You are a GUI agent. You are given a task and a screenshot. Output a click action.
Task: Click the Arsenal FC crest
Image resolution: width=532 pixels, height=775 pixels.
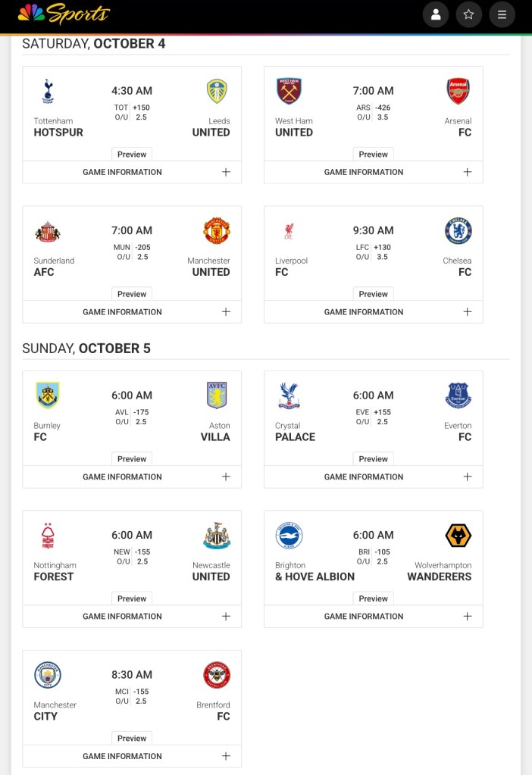[458, 92]
